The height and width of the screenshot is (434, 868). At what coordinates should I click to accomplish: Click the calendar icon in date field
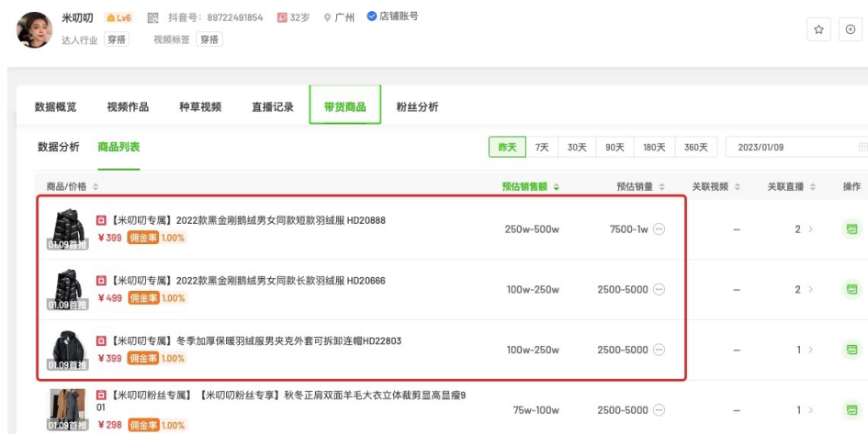coord(862,148)
